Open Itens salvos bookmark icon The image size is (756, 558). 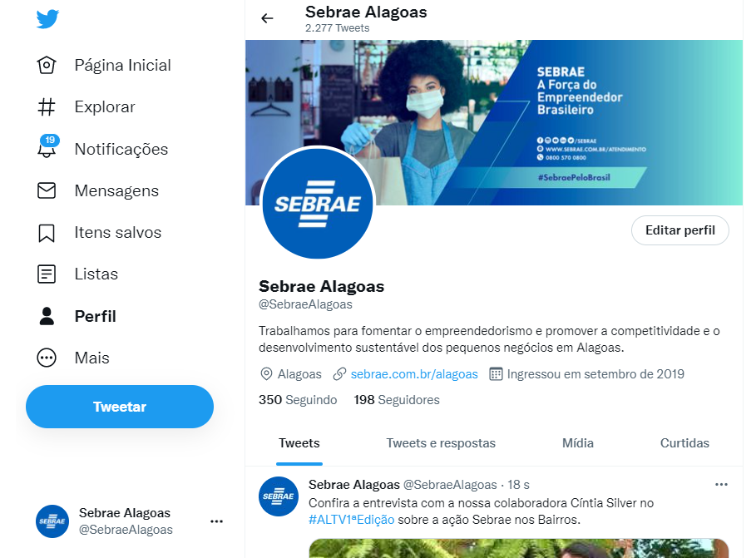click(x=47, y=233)
